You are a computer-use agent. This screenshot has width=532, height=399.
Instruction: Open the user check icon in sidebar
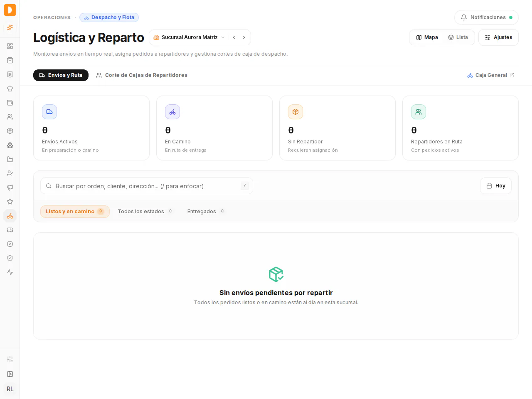tap(10, 173)
